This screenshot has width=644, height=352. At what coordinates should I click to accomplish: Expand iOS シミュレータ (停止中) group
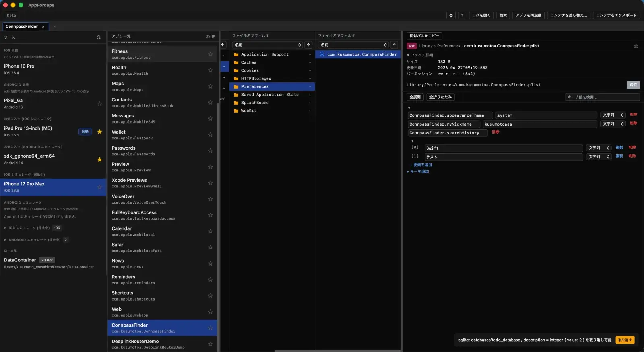5,228
